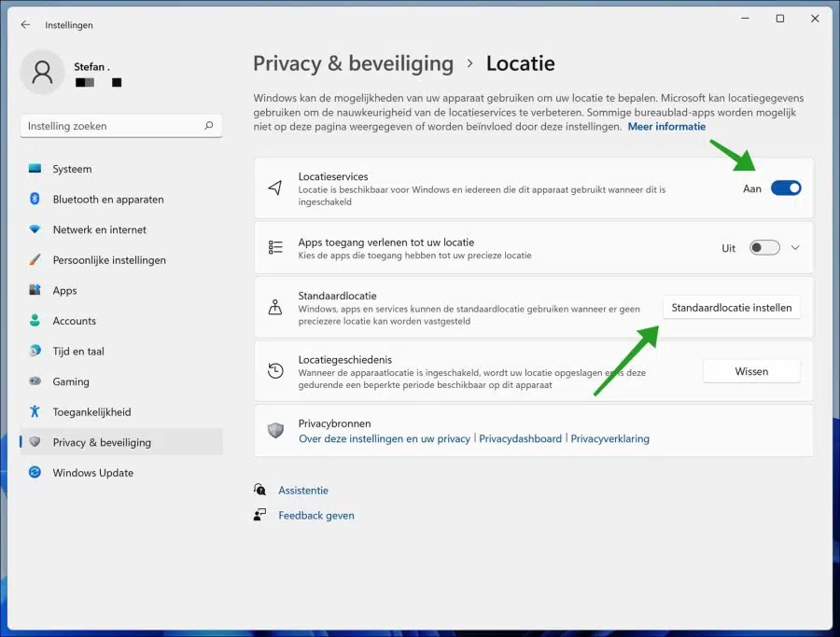The image size is (840, 637).
Task: Click the Apps icon in the sidebar
Action: coord(35,290)
